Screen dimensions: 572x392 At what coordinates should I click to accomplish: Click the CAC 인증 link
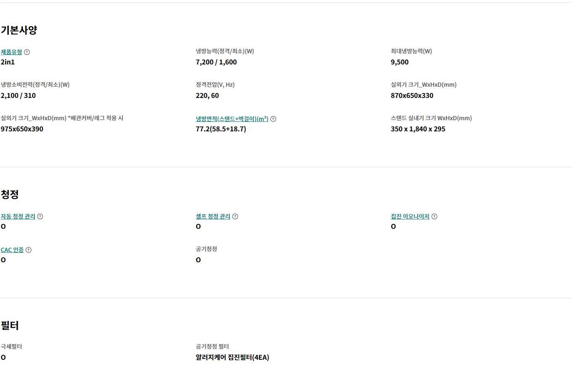point(12,250)
